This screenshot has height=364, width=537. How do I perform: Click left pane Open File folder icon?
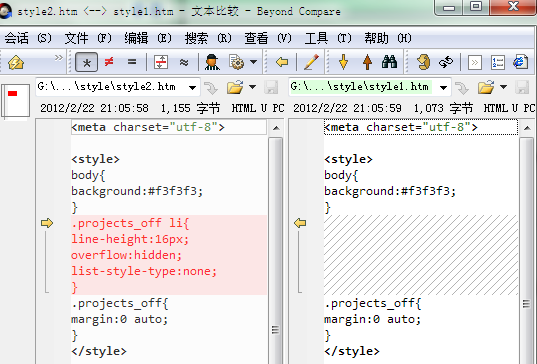click(x=235, y=87)
